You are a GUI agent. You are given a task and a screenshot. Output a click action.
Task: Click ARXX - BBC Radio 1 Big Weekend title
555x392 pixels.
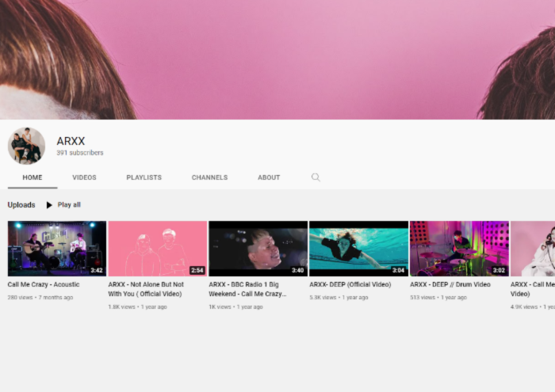247,289
